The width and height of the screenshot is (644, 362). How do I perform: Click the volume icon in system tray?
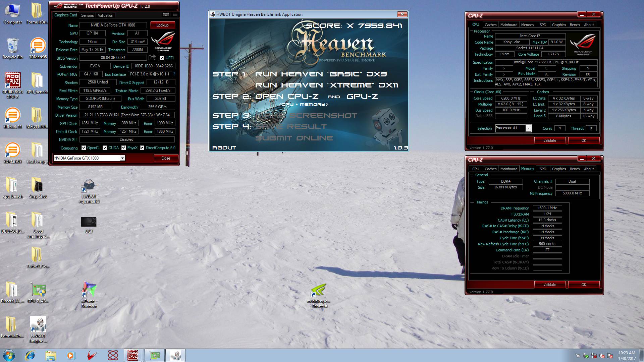pyautogui.click(x=602, y=356)
